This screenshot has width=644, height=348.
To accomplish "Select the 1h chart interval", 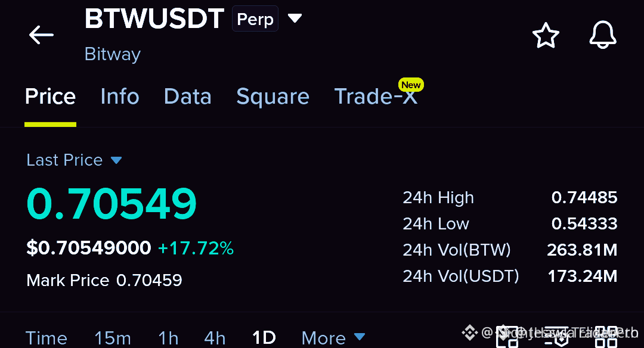I will [x=168, y=338].
